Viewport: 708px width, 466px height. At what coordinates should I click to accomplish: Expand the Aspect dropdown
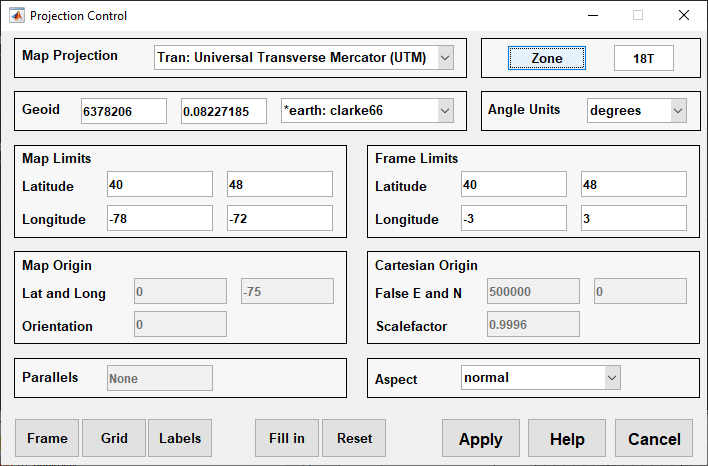pyautogui.click(x=540, y=378)
